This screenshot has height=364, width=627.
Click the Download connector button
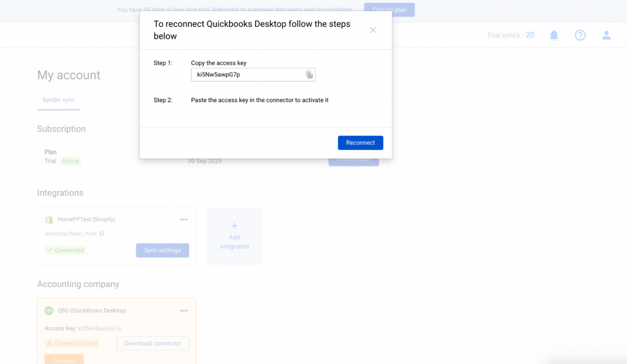[x=152, y=343]
